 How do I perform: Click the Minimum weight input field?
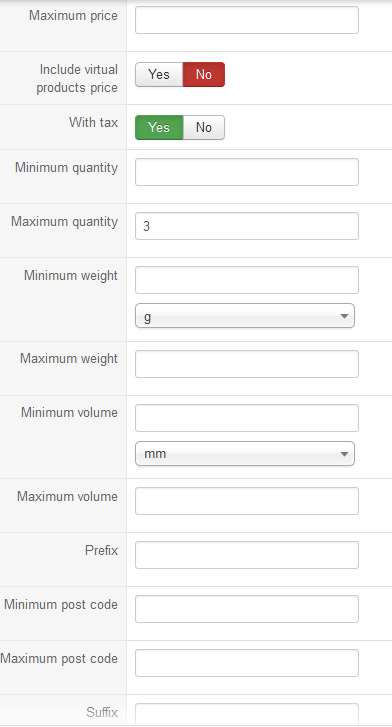click(x=247, y=280)
